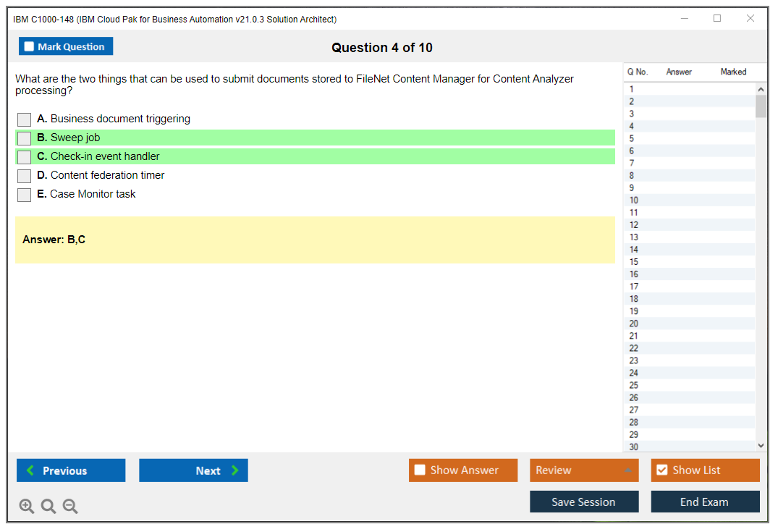Image resolution: width=778 pixels, height=532 pixels.
Task: Click the zoom out magnifier icon
Action: (70, 507)
